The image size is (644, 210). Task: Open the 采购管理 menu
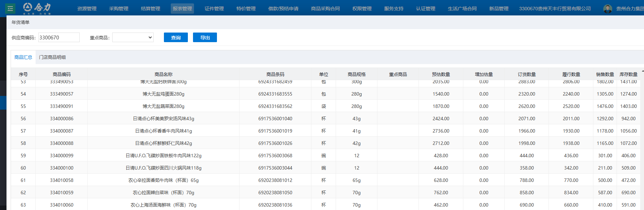(119, 9)
